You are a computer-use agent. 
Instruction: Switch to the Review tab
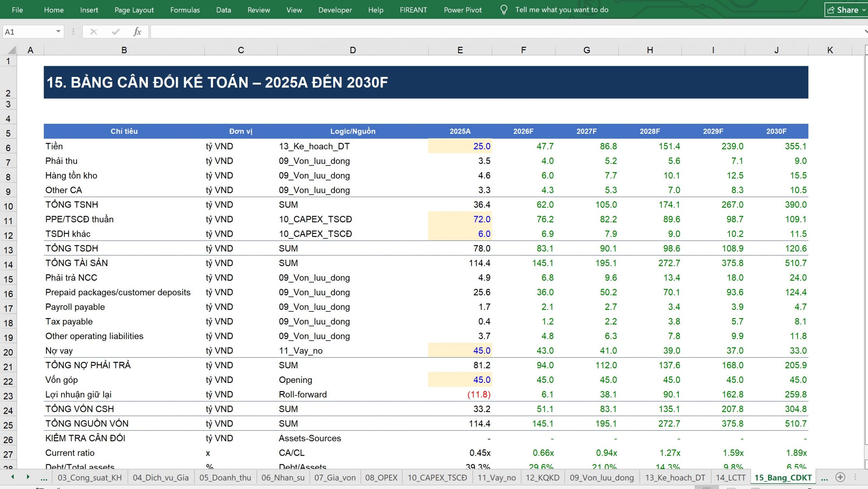pos(259,10)
